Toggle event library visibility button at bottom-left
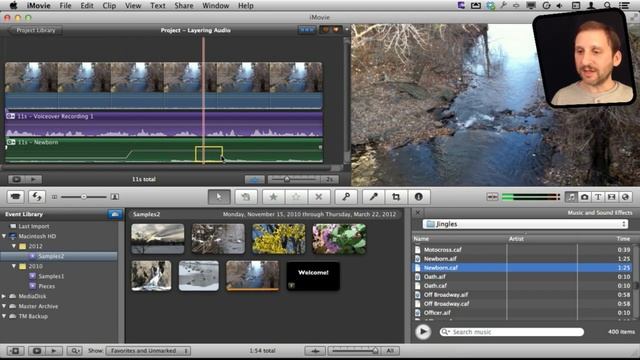Viewport: 640px width, 360px height. click(16, 351)
